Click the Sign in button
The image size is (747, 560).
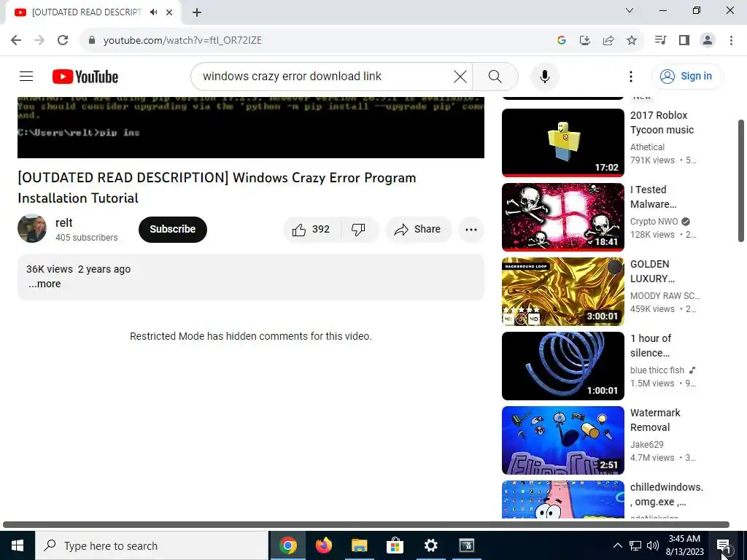[x=687, y=76]
